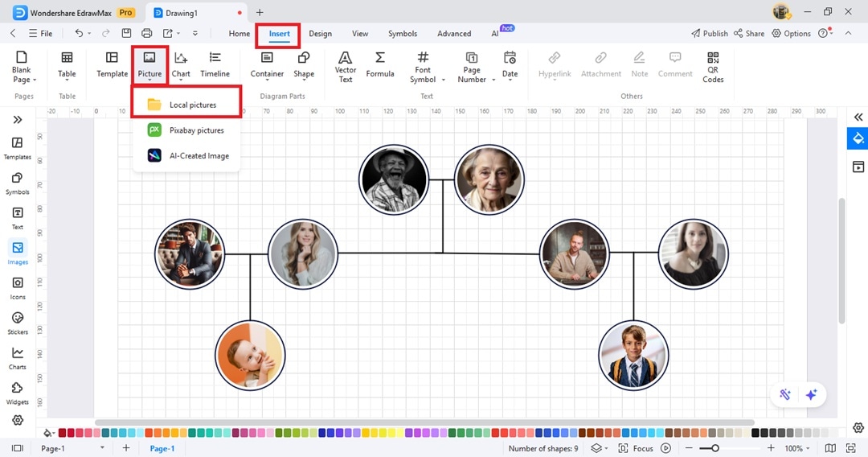The height and width of the screenshot is (457, 868).
Task: Click the Picture ribbon button
Action: click(149, 65)
